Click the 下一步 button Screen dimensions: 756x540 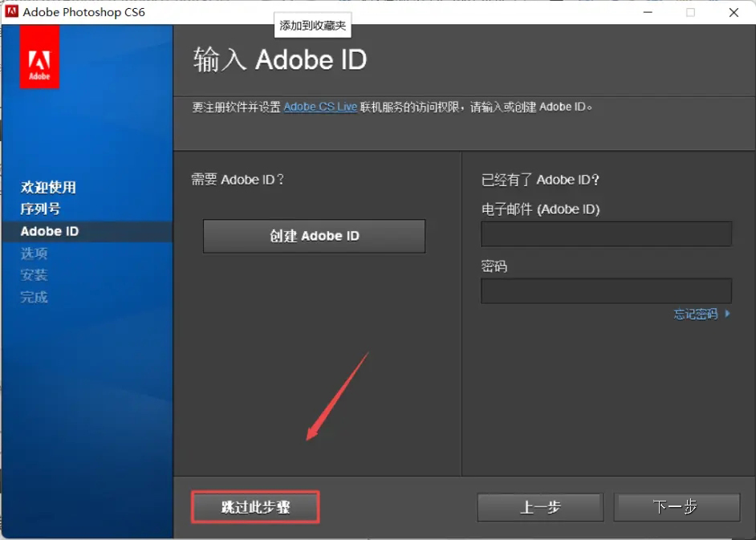point(677,506)
